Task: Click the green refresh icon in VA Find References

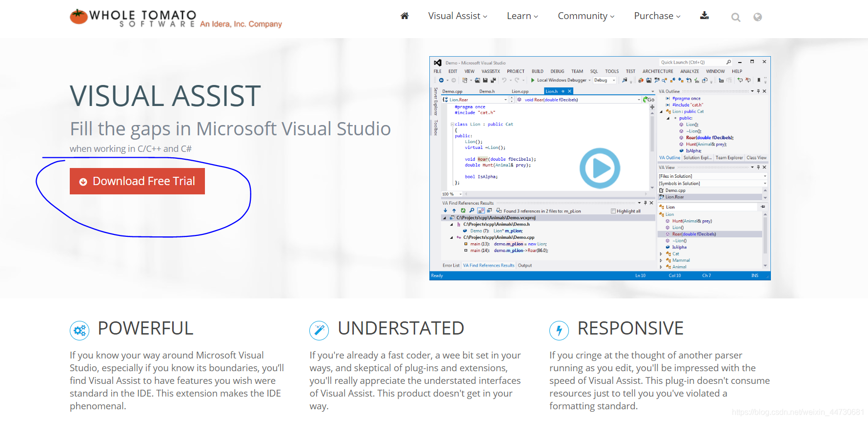Action: tap(463, 210)
